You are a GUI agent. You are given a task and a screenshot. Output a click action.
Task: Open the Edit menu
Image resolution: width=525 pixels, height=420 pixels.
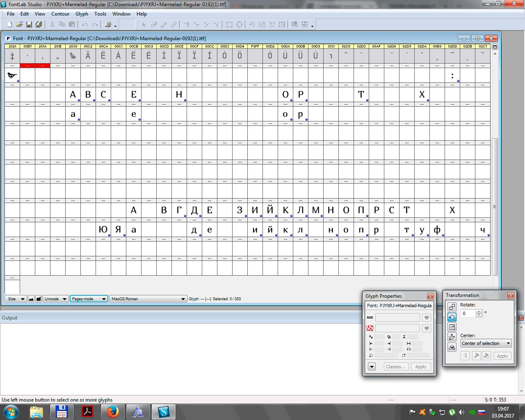tap(25, 14)
